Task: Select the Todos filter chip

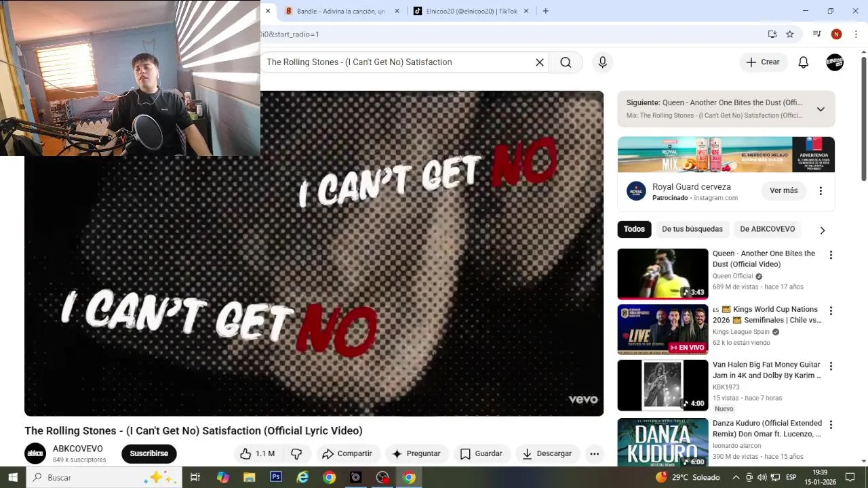Action: [634, 229]
